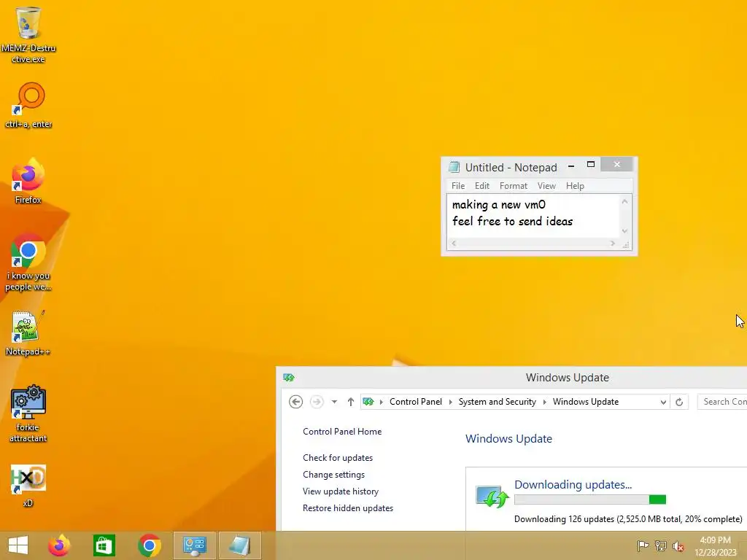Launch Chrome from the taskbar
This screenshot has height=560, width=747.
pyautogui.click(x=149, y=545)
